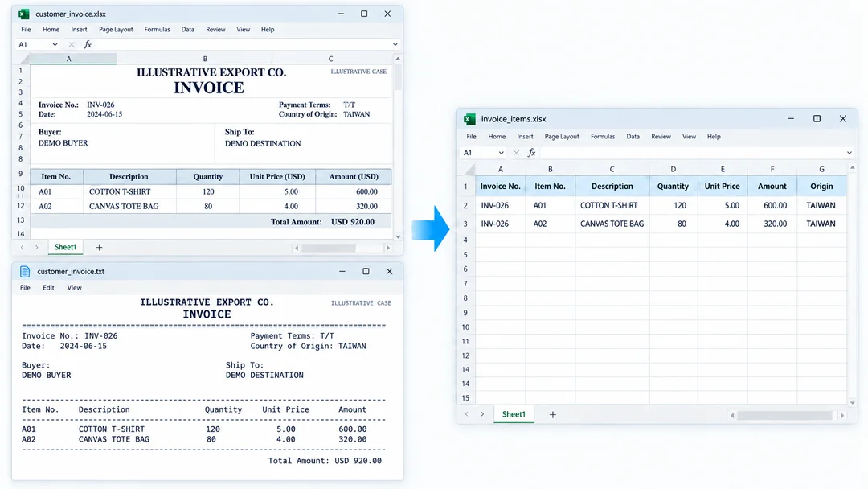Viewport: 868px width, 489px height.
Task: Click previous sheet arrow in customer_invoice.xlsx
Action: (23, 248)
